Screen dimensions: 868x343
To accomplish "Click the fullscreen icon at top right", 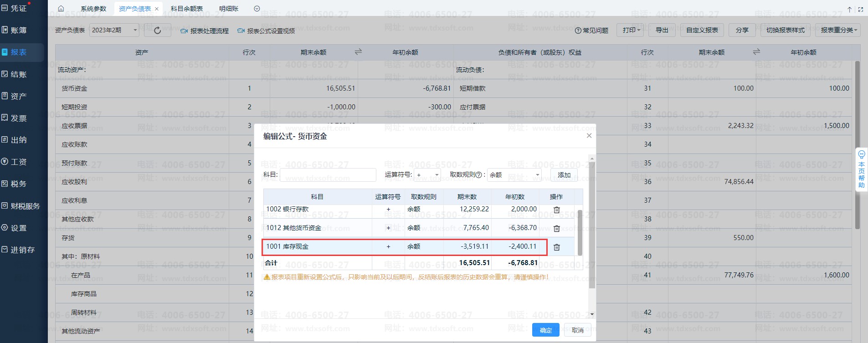I will (860, 9).
